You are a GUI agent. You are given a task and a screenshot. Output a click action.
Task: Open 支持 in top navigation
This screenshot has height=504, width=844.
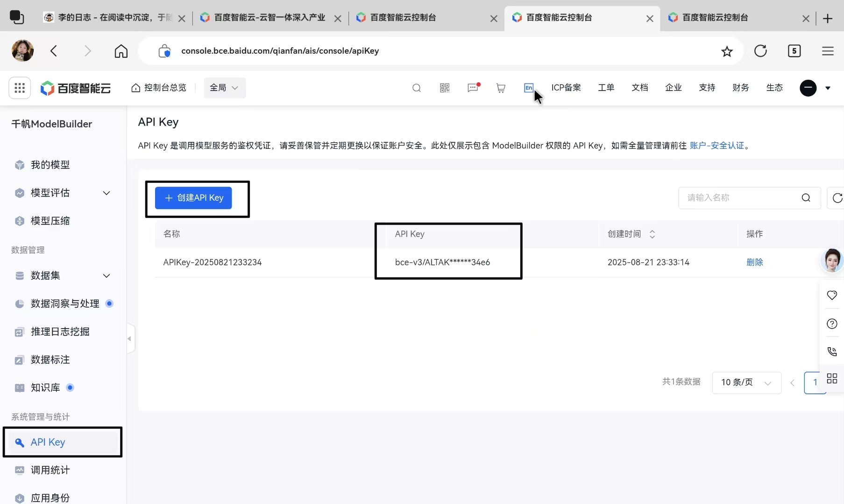(x=707, y=88)
